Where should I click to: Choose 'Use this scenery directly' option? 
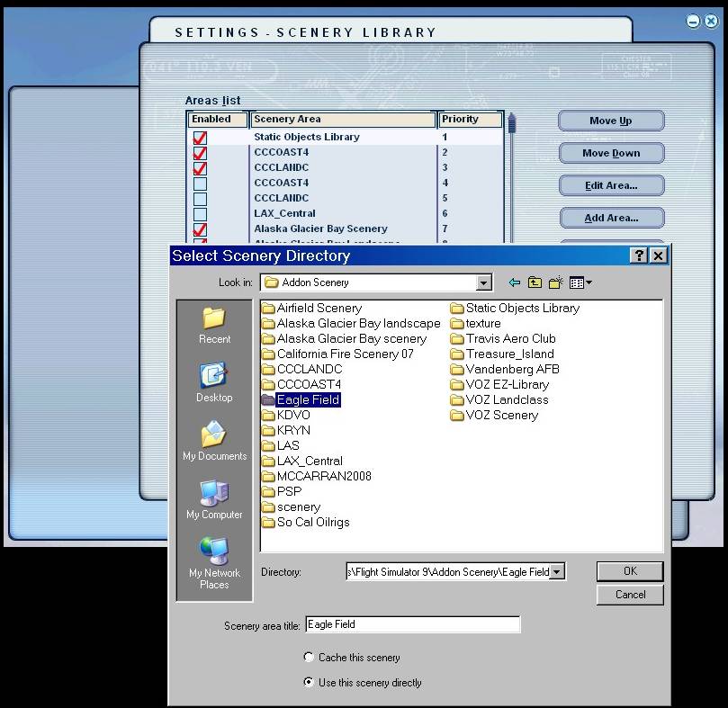pos(310,683)
